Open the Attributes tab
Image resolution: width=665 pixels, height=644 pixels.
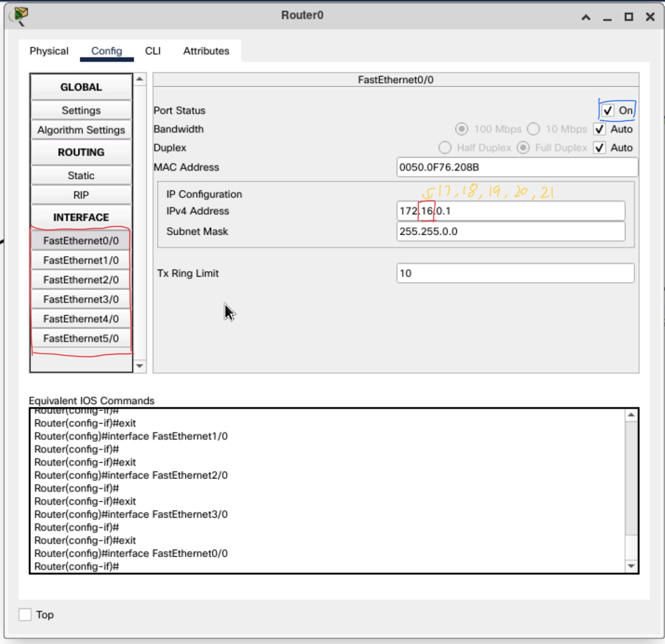tap(206, 51)
